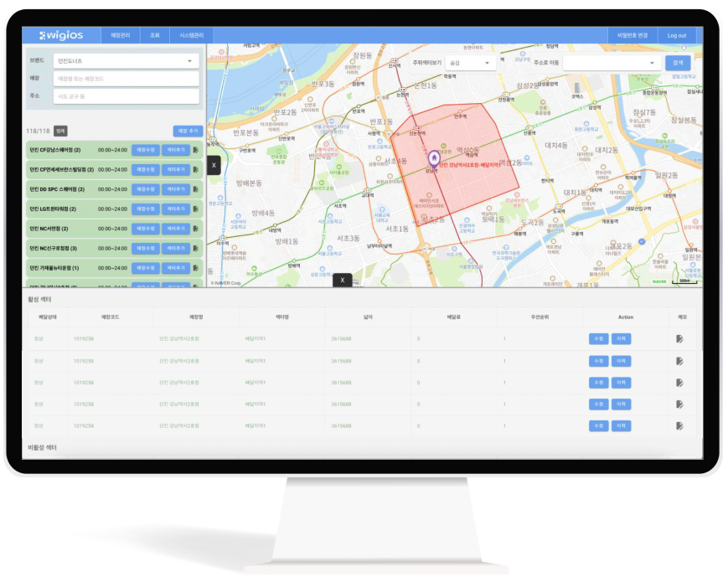The image size is (728, 577).
Task: Open memo icon for 던킨 가재울뉴타운점 store
Action: tap(196, 268)
